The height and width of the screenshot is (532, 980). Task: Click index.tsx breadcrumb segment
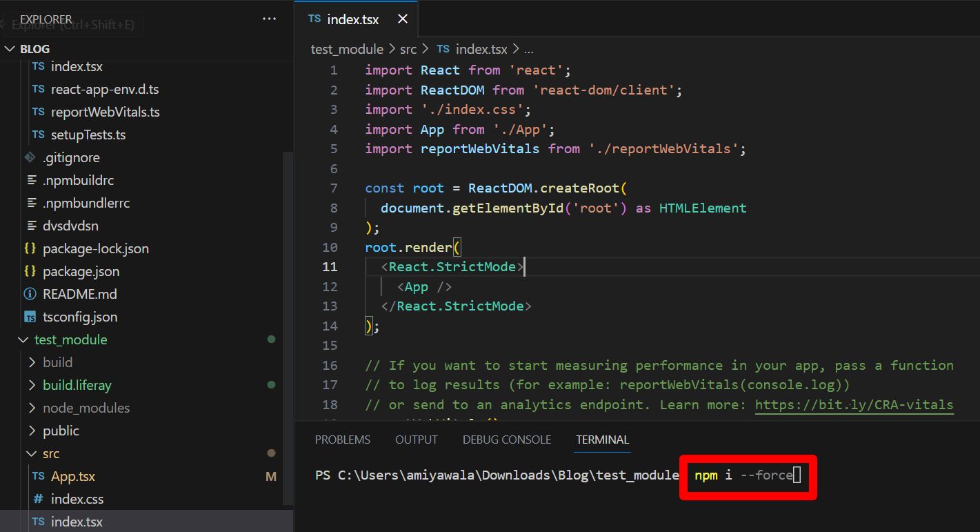481,49
